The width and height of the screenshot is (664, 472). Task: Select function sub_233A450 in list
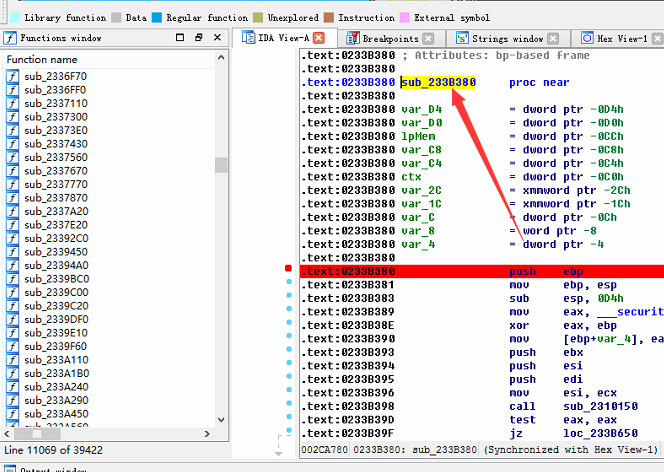[56, 414]
